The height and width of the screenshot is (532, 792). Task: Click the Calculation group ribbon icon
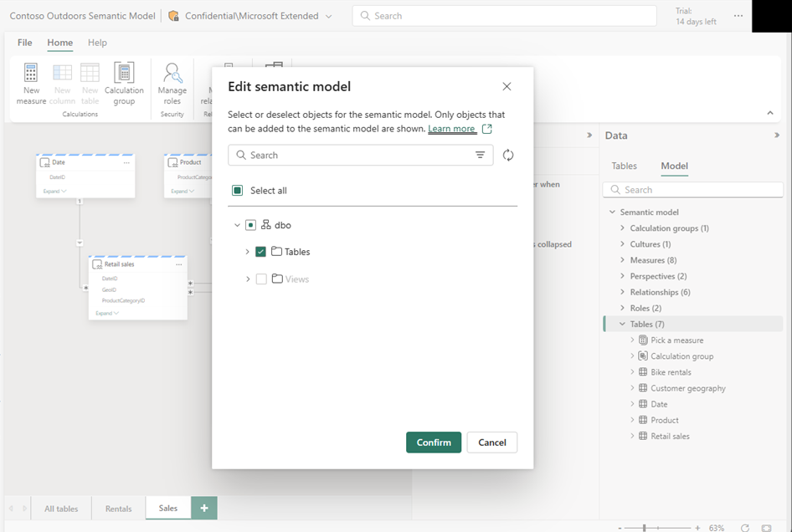point(124,73)
